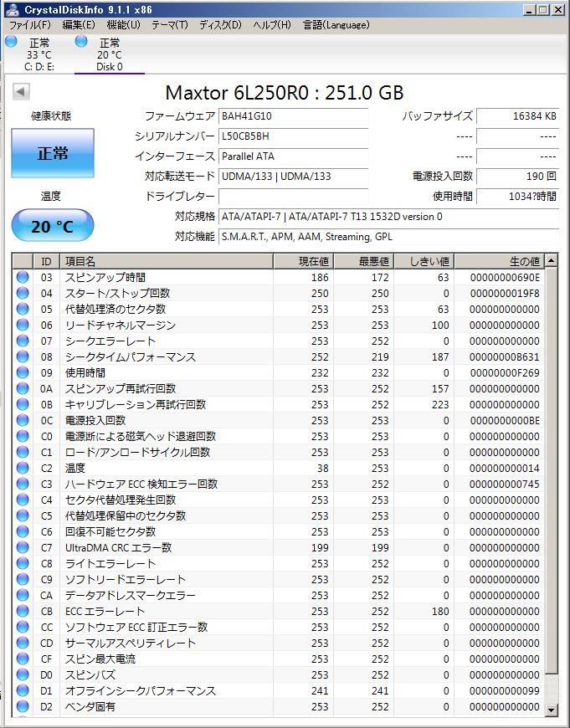Viewport: 570px width, 728px height.
Task: Click scrollbar down arrow in SMART list
Action: 551,710
